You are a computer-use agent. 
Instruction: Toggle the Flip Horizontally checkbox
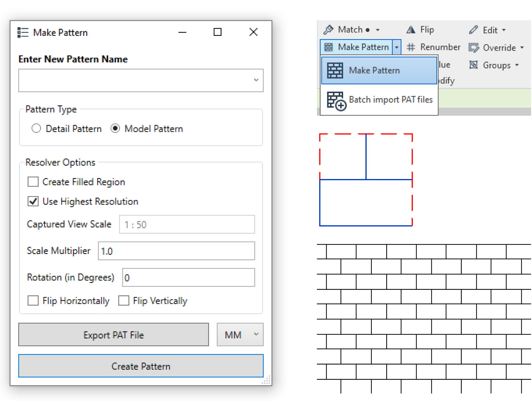33,300
